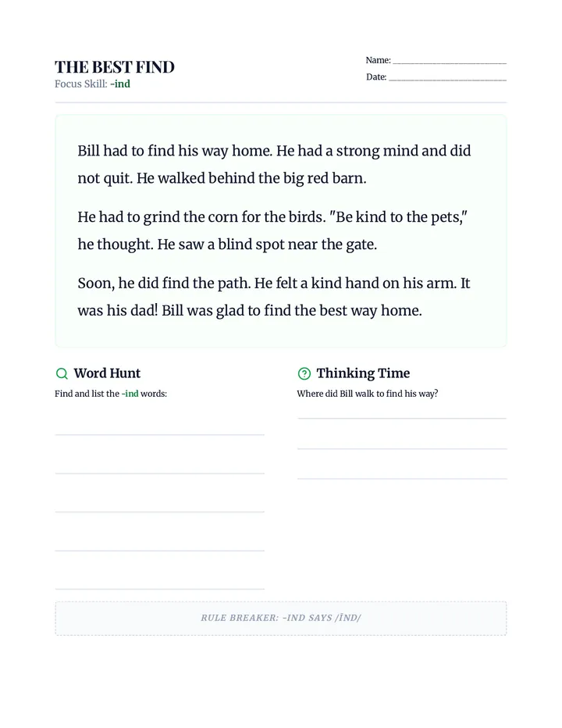
Task: Click THE BEST FIND title
Action: 115,67
